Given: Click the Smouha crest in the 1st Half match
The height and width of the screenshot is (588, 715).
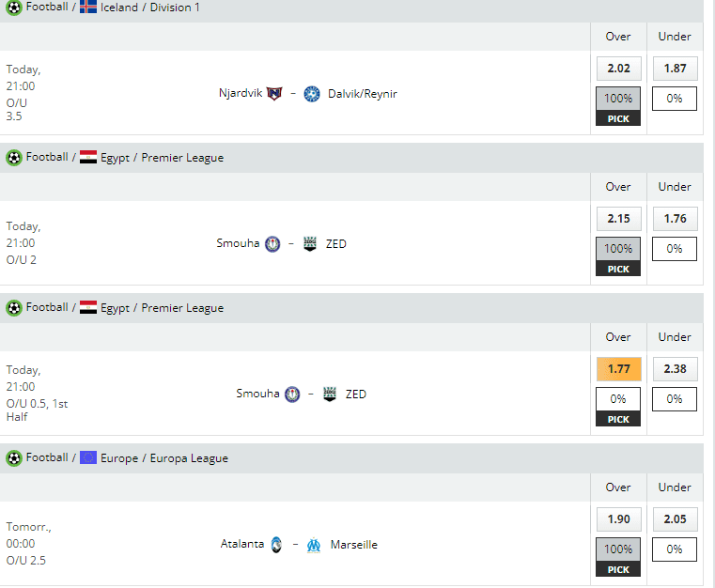Looking at the screenshot, I should [292, 395].
